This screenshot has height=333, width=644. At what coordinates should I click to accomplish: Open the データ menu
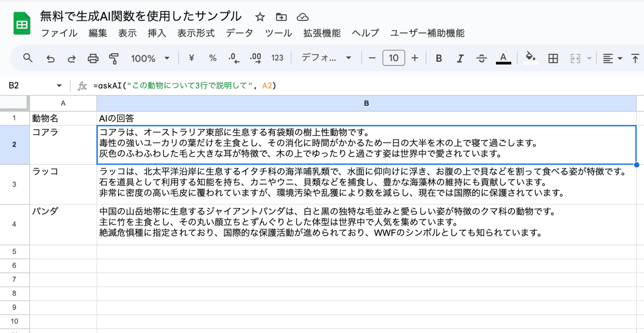coord(239,33)
